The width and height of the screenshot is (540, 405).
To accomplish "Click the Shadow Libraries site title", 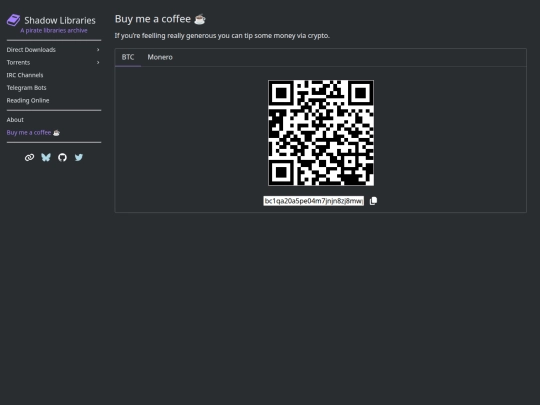I will tap(60, 20).
